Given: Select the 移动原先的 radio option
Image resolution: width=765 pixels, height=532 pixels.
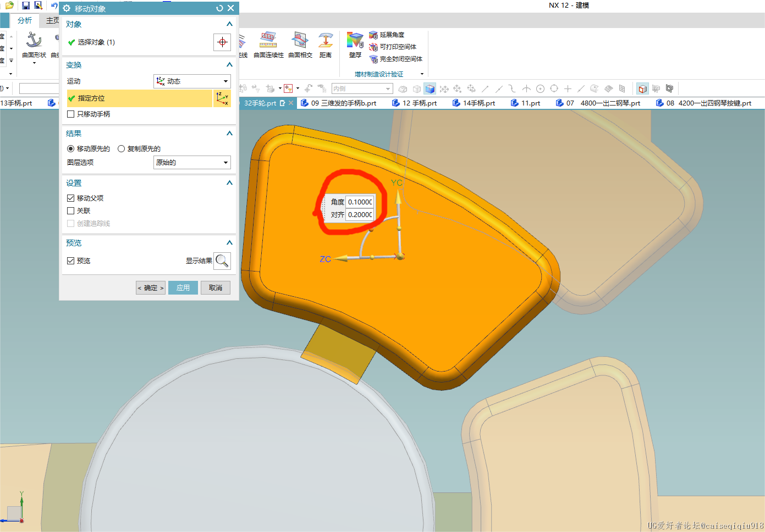Looking at the screenshot, I should pos(70,149).
